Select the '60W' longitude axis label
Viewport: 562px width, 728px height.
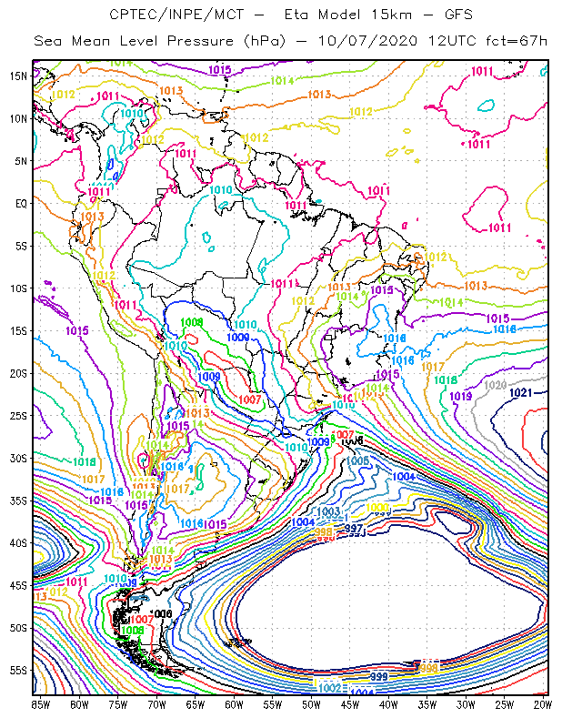coord(234,705)
